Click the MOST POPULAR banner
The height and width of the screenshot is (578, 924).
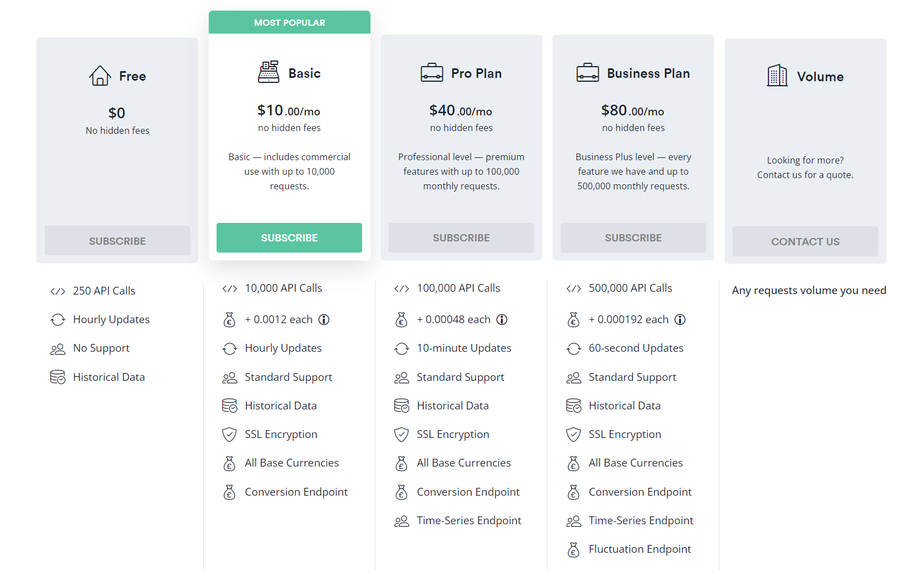click(289, 22)
